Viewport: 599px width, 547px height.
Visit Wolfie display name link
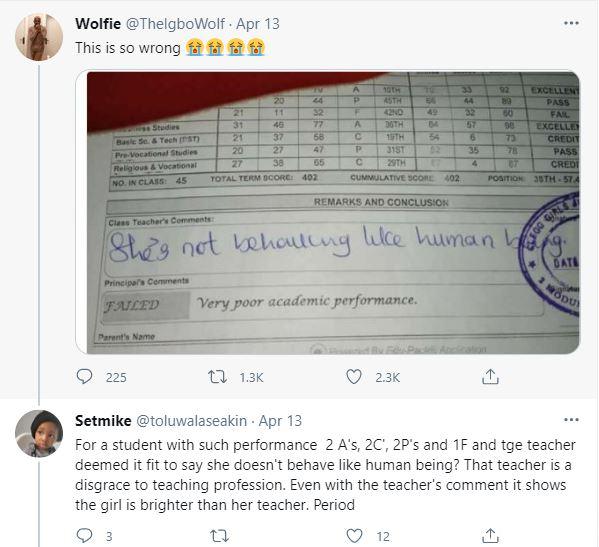tap(98, 24)
